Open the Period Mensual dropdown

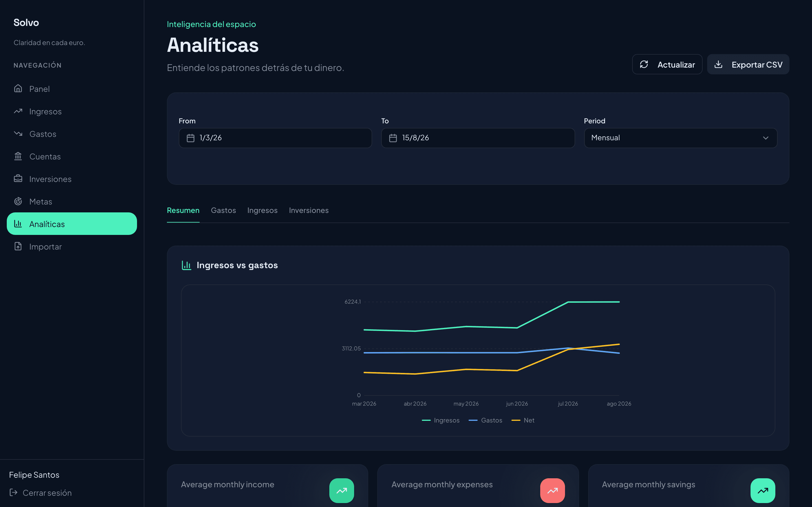(x=680, y=138)
